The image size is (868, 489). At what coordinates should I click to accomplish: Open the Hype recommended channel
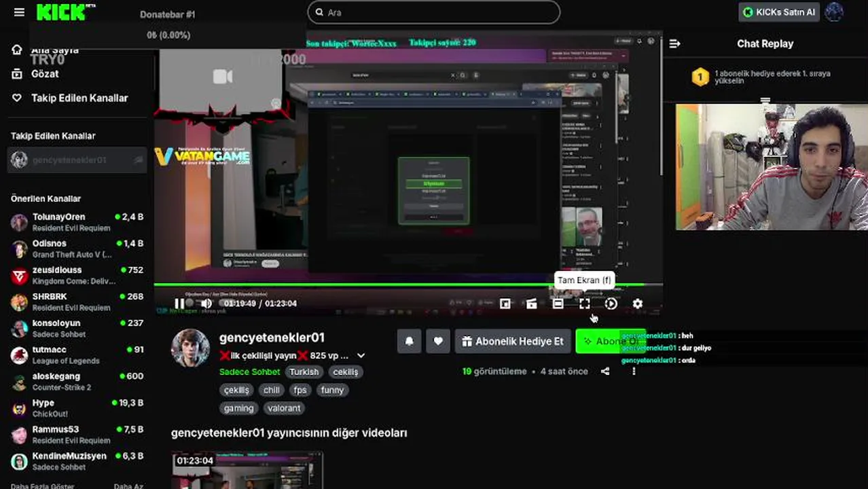pos(77,407)
